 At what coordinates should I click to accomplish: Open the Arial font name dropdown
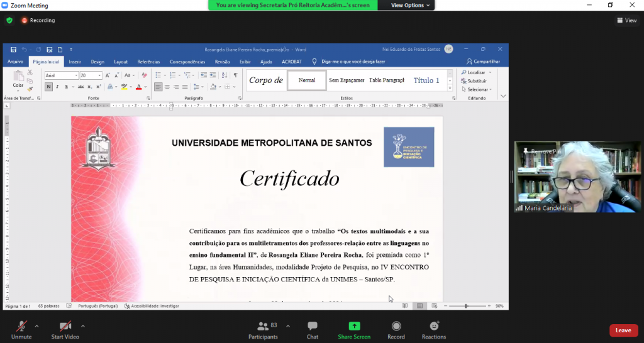(76, 75)
